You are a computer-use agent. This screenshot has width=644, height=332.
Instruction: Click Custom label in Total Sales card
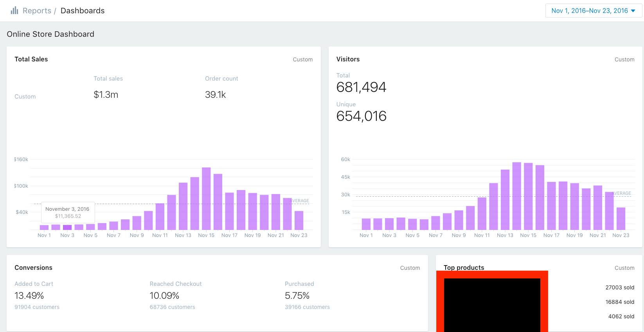tap(302, 59)
